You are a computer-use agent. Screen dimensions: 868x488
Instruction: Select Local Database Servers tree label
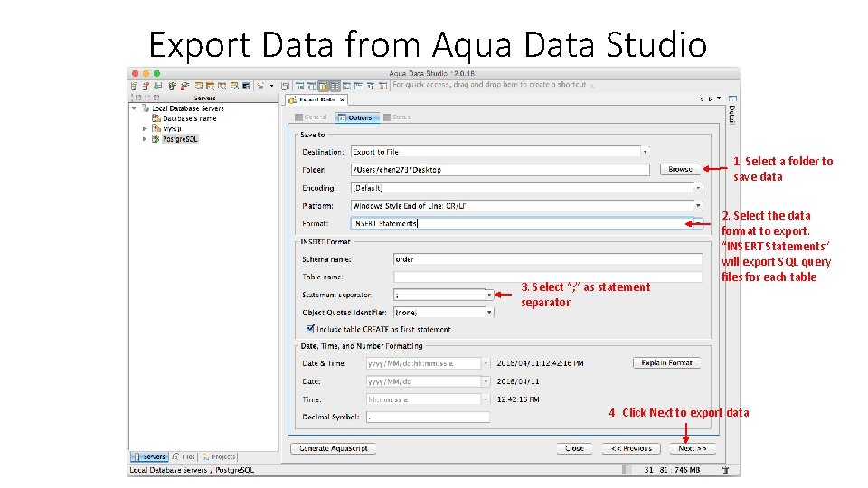click(x=188, y=108)
